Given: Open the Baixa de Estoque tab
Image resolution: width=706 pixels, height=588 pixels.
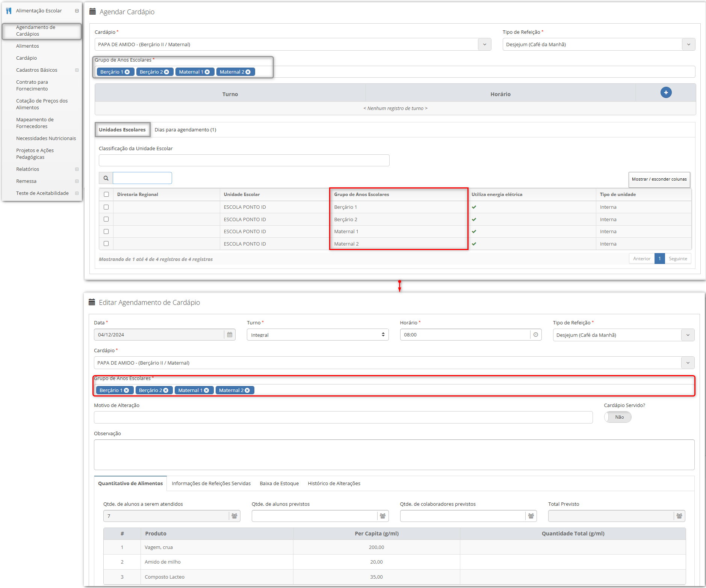Looking at the screenshot, I should [x=279, y=484].
